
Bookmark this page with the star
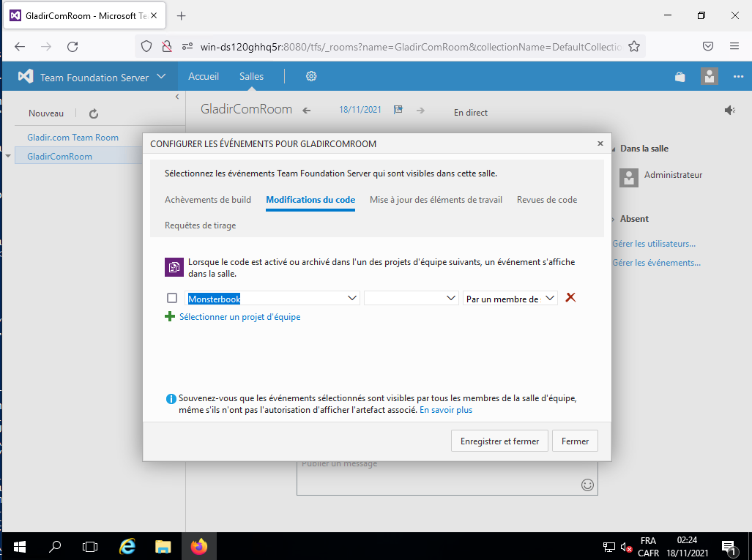(x=634, y=47)
